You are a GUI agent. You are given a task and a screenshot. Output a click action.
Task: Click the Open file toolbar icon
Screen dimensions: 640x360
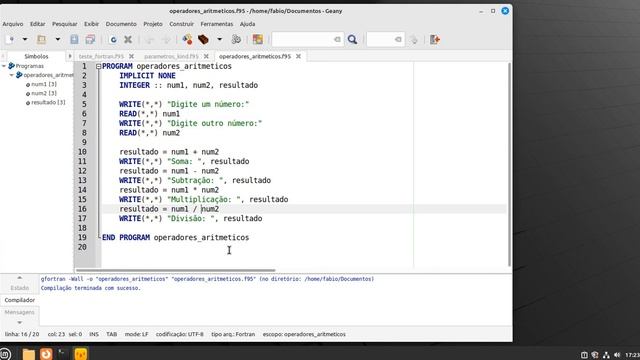click(x=41, y=40)
